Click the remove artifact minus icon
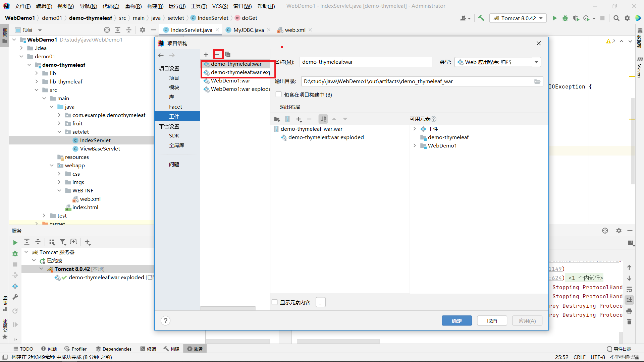This screenshot has width=644, height=362. coord(218,54)
